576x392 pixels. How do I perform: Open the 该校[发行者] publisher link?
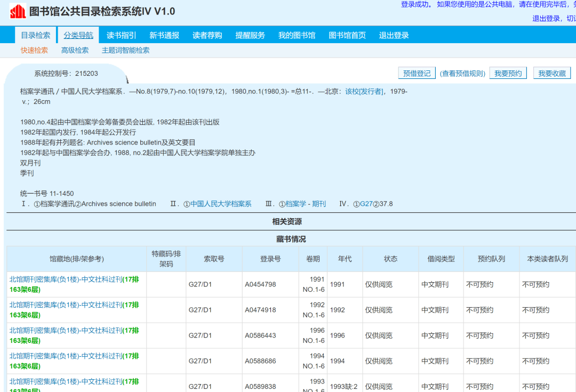(364, 92)
